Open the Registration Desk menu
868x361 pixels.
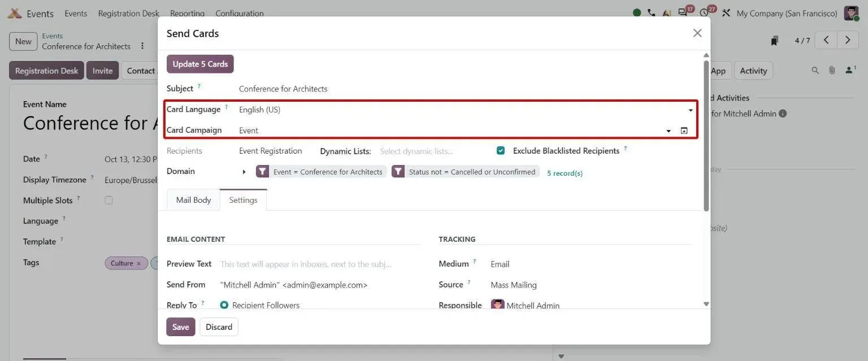click(129, 13)
